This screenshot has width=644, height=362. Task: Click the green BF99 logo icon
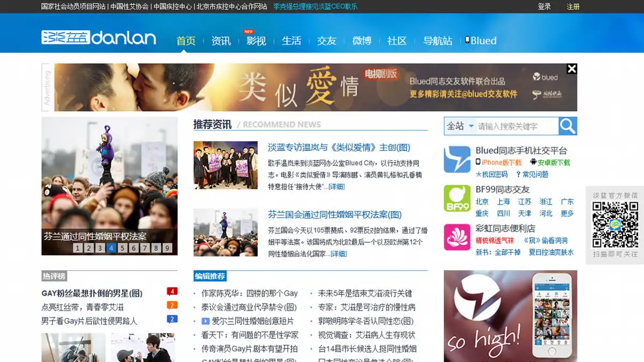point(457,198)
